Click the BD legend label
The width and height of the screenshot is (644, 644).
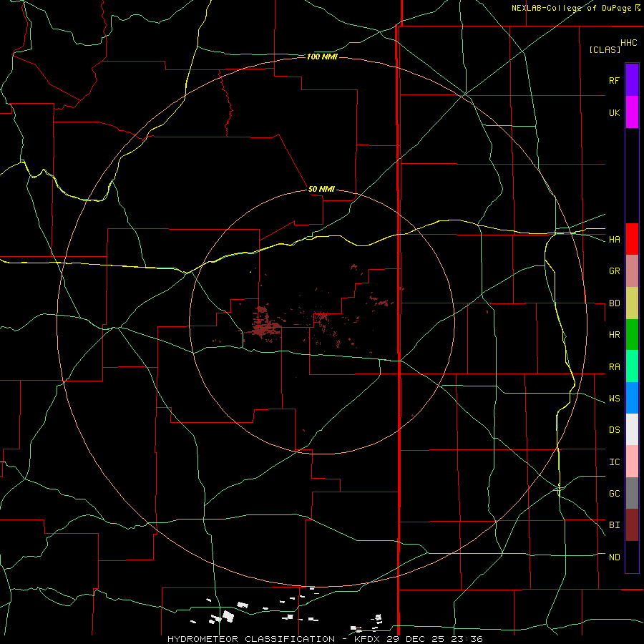[x=614, y=303]
